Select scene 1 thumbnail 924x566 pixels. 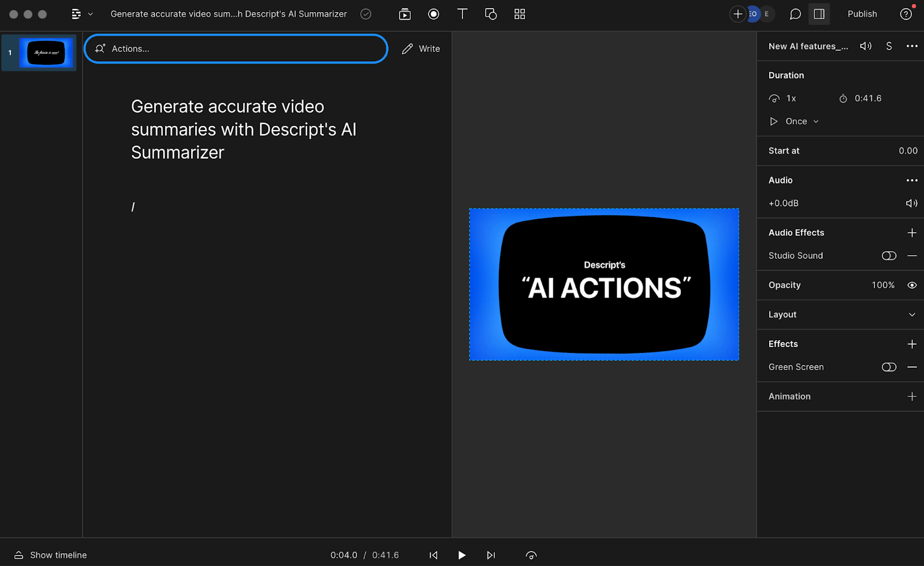click(46, 53)
